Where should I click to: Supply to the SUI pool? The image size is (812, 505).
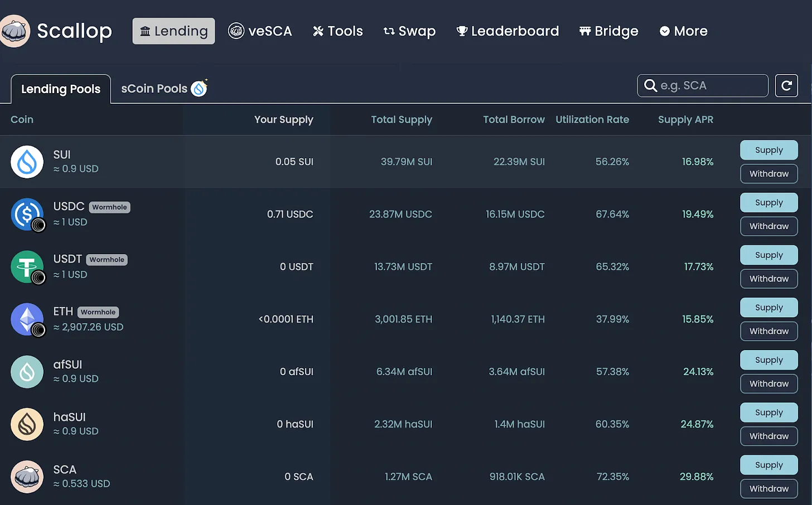click(768, 150)
